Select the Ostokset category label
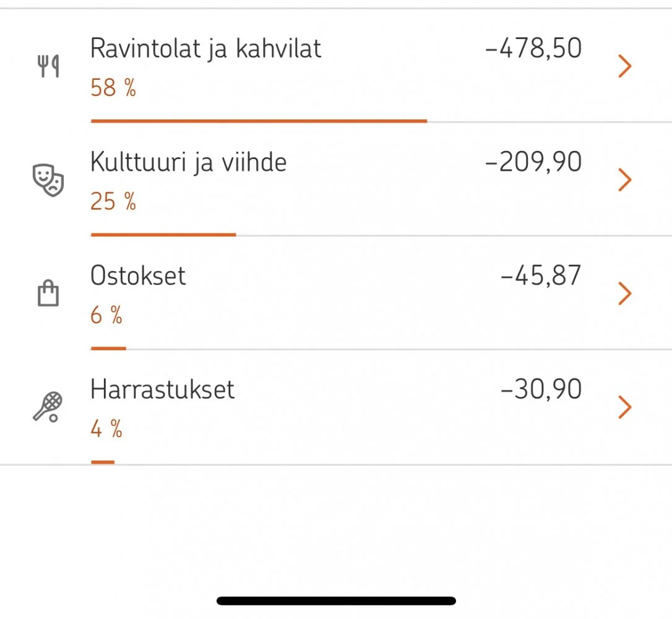Image resolution: width=672 pixels, height=619 pixels. 138,276
